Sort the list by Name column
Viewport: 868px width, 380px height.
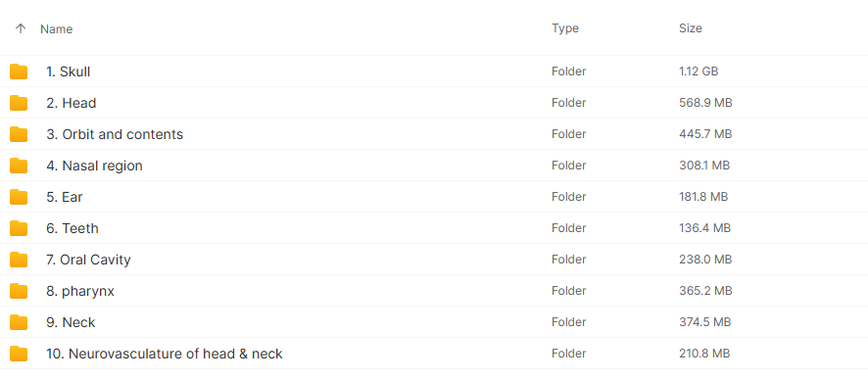pyautogui.click(x=57, y=28)
